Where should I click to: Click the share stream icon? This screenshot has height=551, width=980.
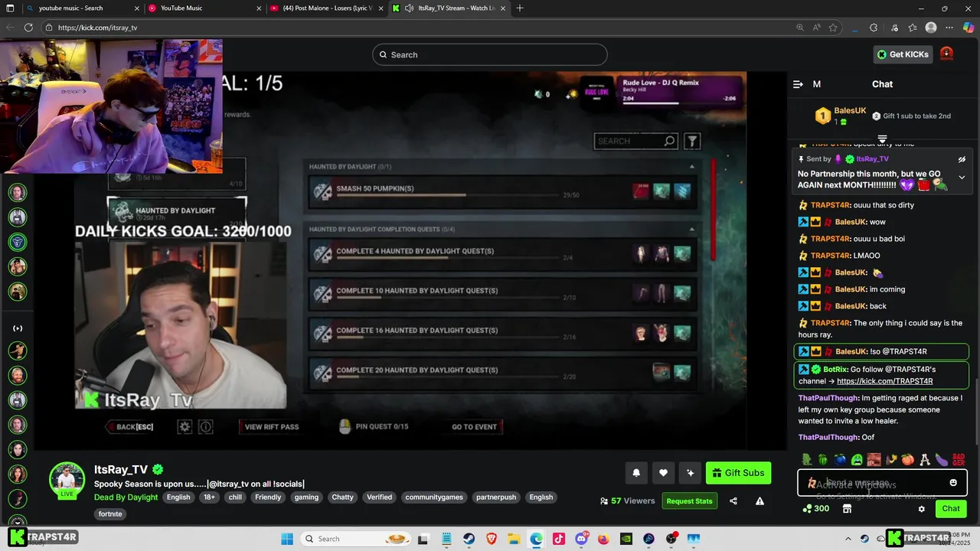[x=733, y=501]
